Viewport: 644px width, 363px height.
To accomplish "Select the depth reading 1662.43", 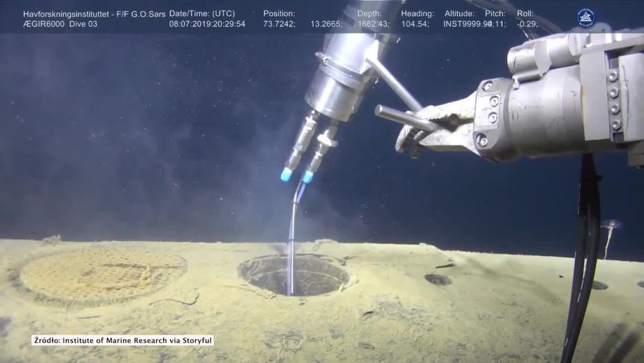I will click(x=373, y=24).
